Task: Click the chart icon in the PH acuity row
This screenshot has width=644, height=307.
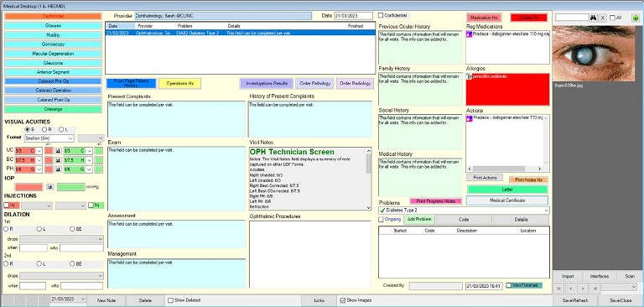Action: [59, 169]
